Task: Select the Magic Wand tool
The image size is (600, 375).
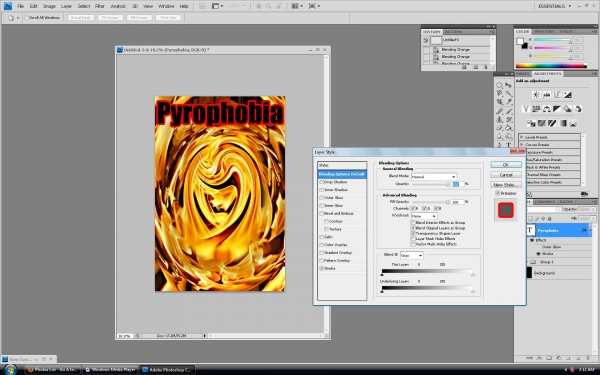Action: [x=509, y=94]
